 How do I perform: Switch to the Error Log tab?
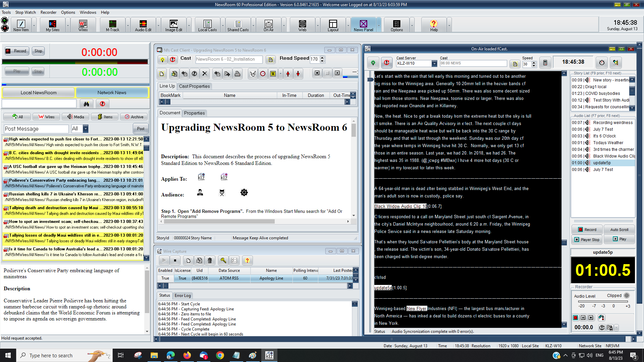coord(182,295)
